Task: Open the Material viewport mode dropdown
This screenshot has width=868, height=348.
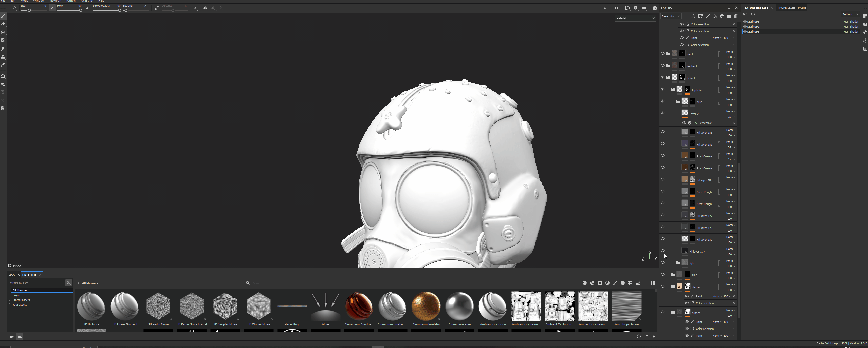Action: (635, 18)
